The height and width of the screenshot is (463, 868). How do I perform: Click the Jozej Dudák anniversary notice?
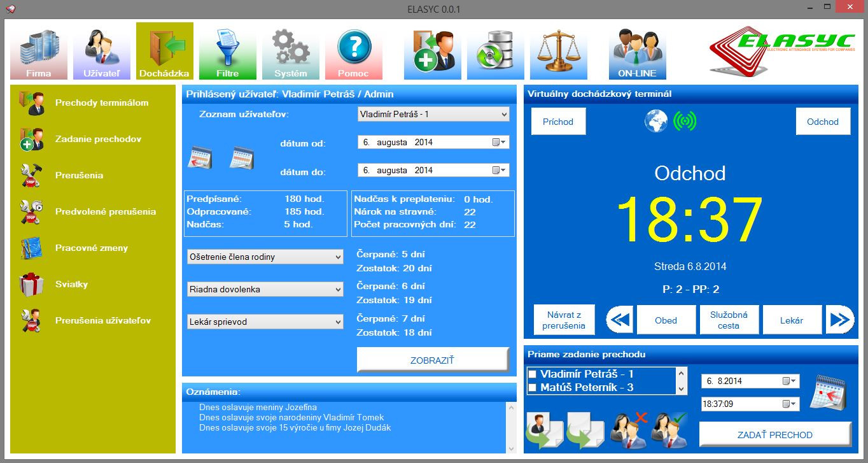[x=295, y=428]
